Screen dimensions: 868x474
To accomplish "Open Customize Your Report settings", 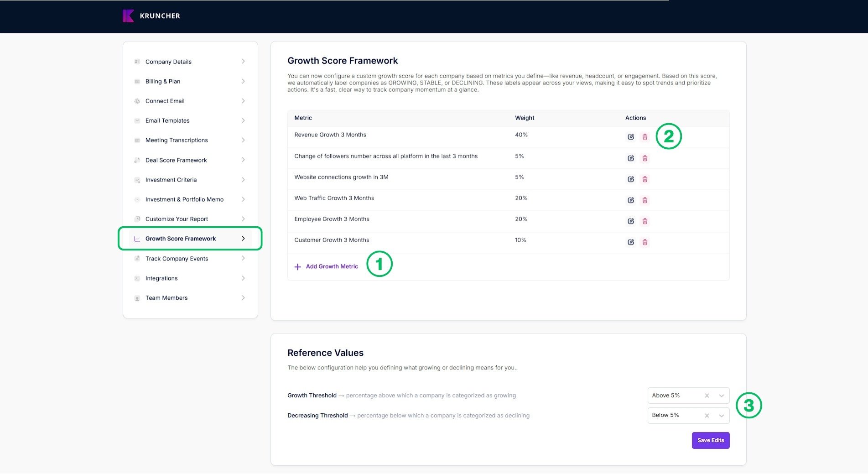I will tap(190, 219).
